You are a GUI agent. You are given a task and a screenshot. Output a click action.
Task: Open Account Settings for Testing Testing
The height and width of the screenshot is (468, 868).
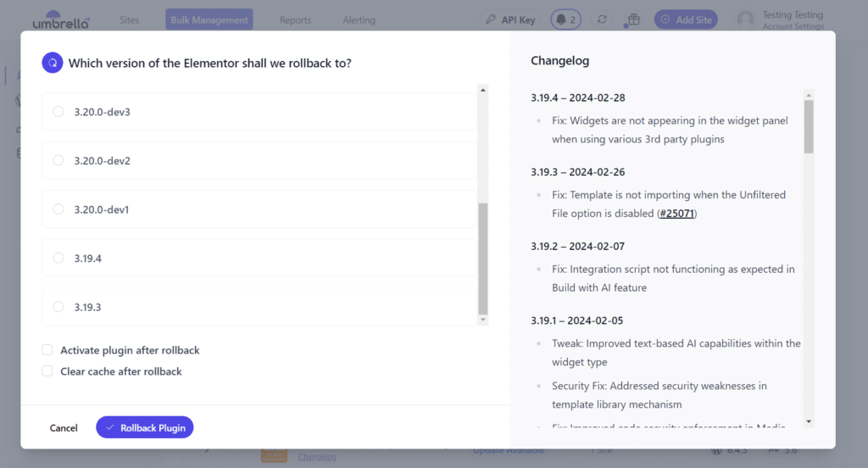[x=793, y=26]
